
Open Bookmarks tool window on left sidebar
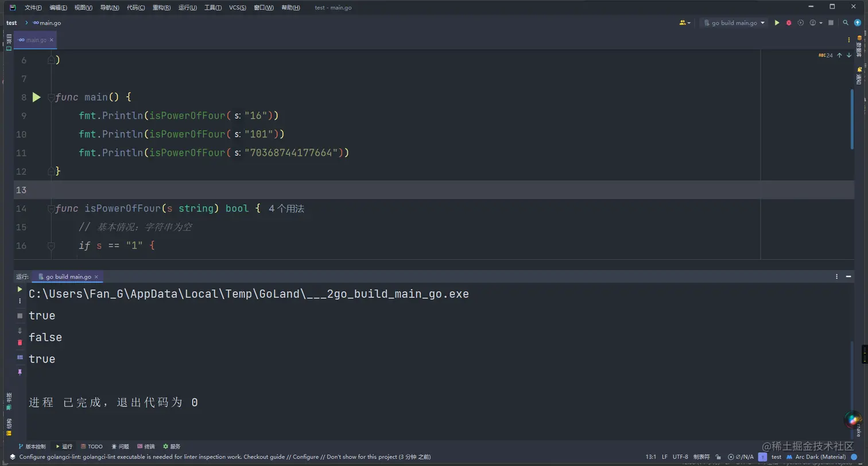point(9,400)
